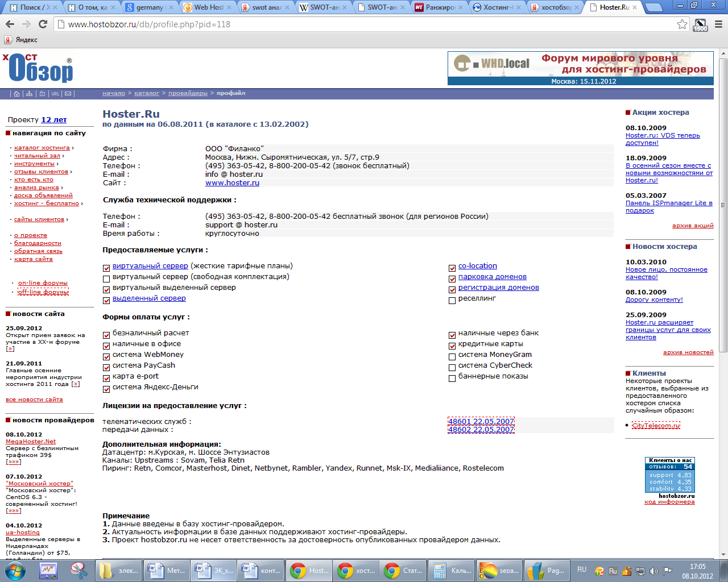
Task: Open the file explorer folder in taskbar
Action: tap(118, 571)
